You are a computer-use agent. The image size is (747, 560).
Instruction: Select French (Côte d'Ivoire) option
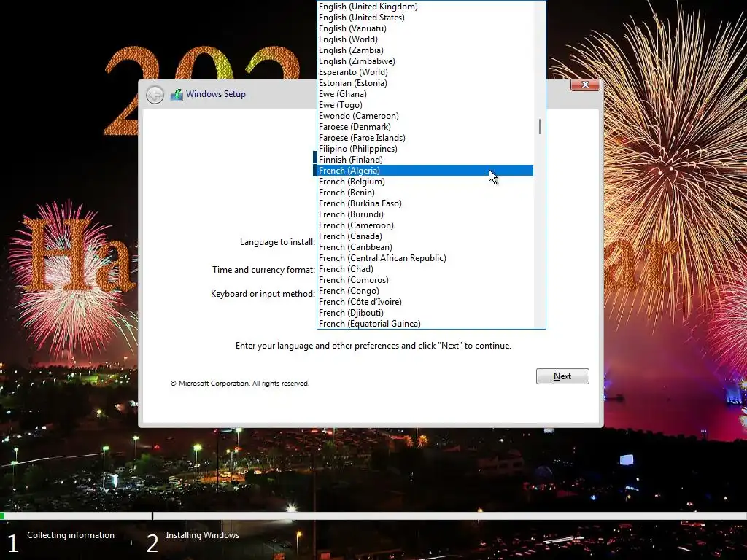[425, 302]
